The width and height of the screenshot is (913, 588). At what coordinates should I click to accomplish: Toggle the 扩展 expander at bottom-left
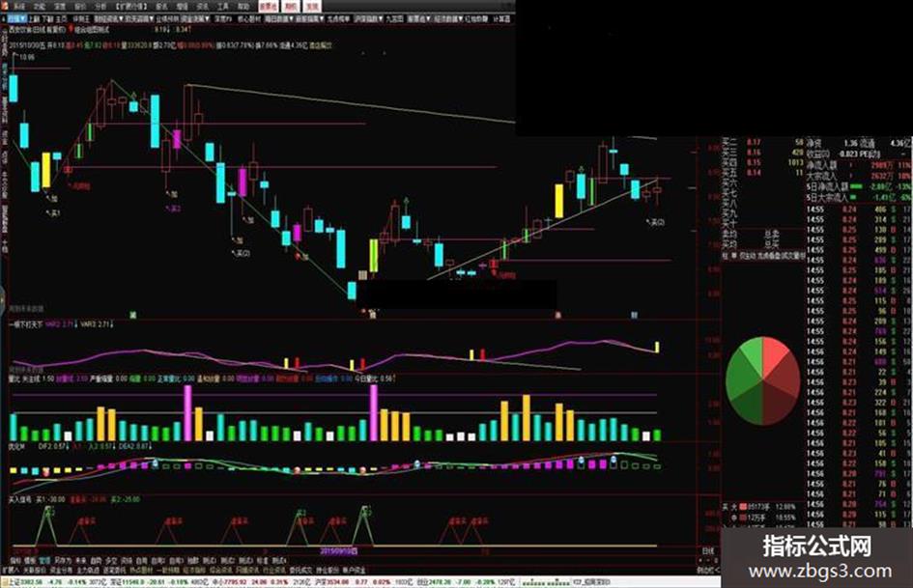coord(10,570)
